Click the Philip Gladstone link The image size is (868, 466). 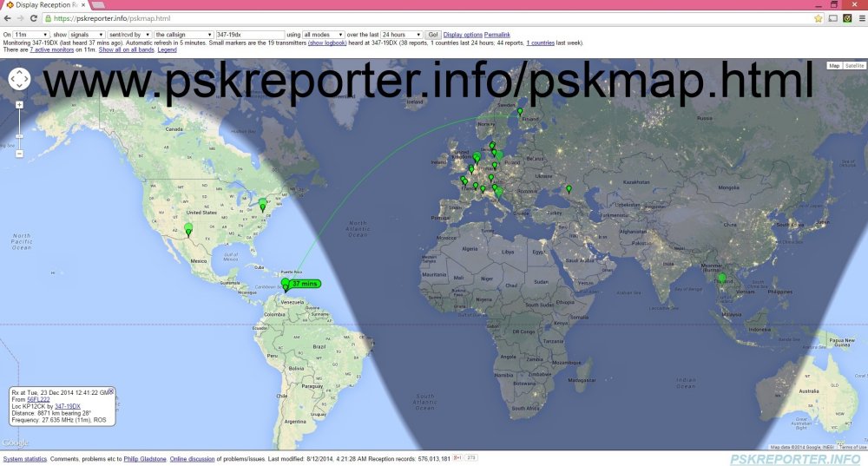click(x=144, y=459)
